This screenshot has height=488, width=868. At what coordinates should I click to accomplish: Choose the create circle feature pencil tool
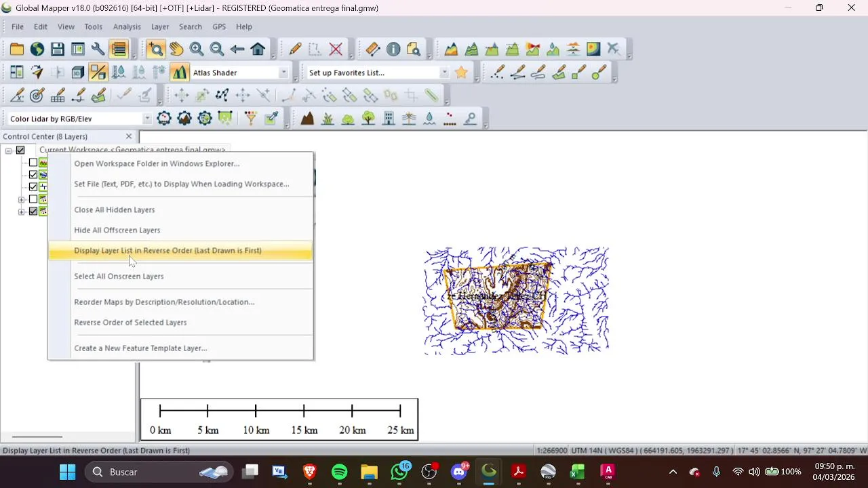(x=599, y=72)
